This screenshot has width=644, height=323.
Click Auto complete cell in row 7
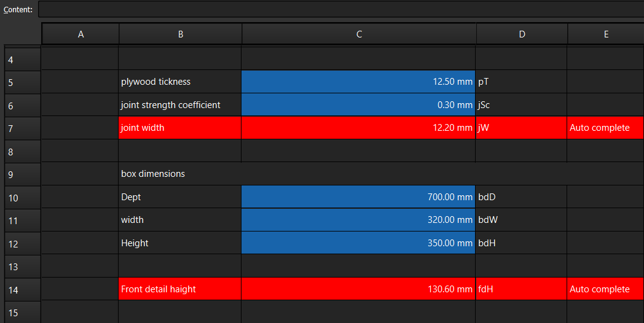(605, 128)
